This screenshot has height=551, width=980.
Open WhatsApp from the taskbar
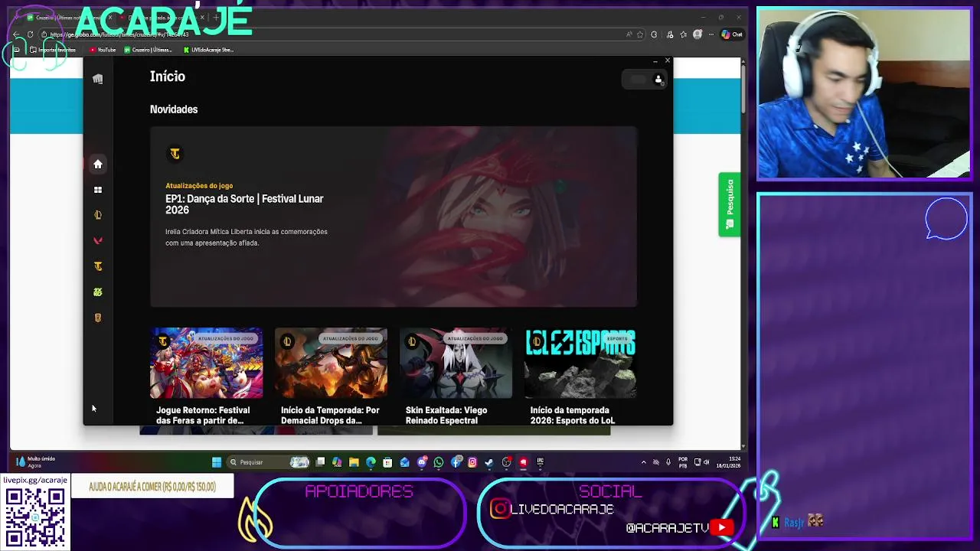[439, 461]
